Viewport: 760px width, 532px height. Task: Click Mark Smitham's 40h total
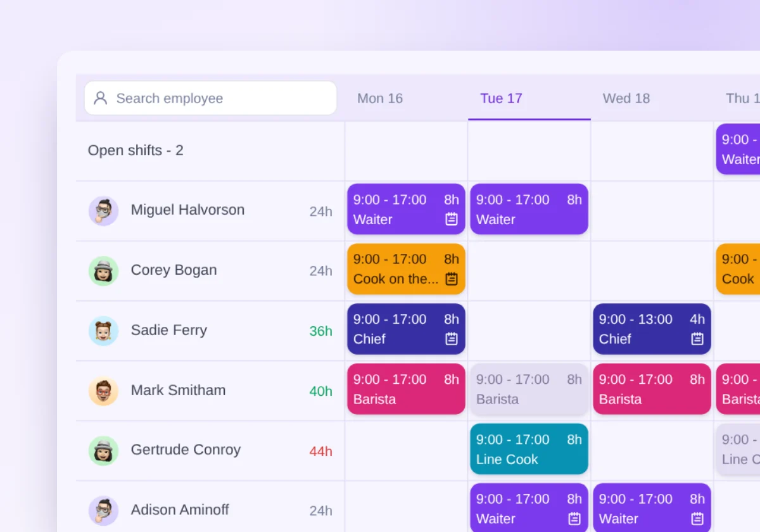point(320,391)
